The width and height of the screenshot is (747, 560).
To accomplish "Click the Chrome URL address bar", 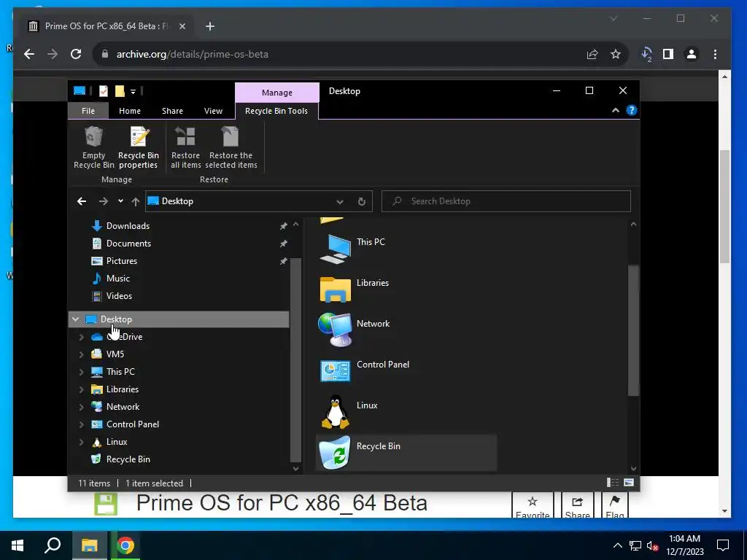I will pyautogui.click(x=343, y=54).
